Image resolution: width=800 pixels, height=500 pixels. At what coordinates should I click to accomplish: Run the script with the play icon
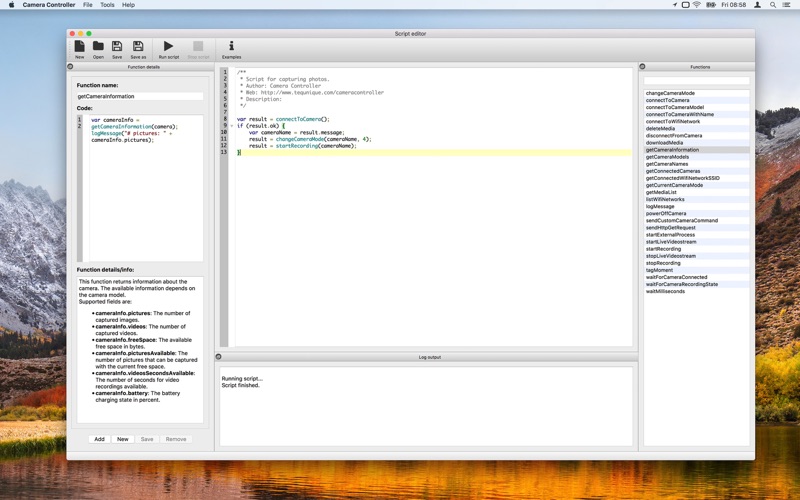(x=168, y=49)
